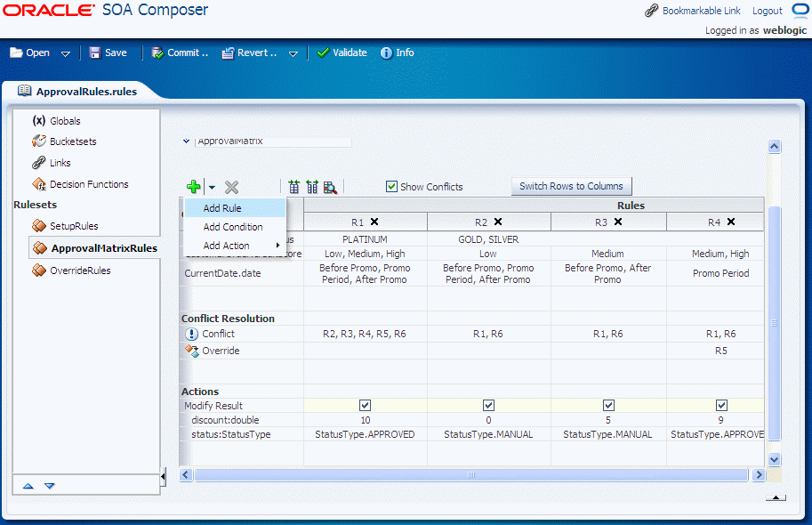
Task: Click the Decision Functions icon
Action: (x=39, y=184)
